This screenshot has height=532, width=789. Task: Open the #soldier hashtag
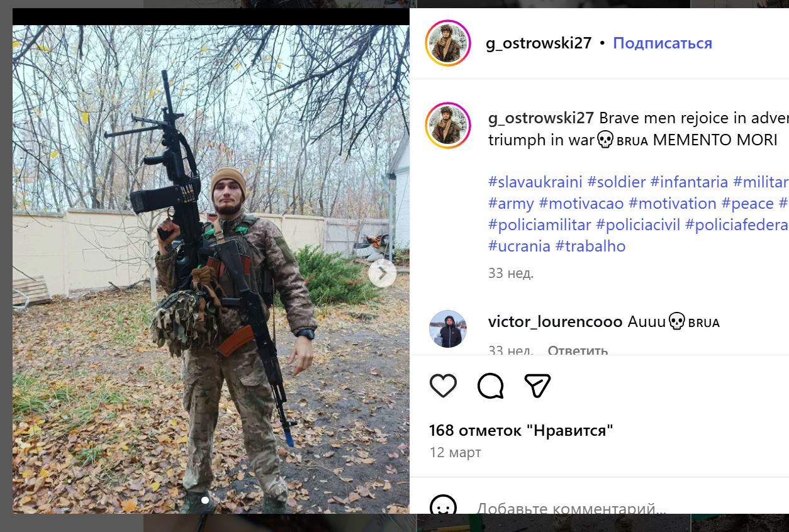point(617,182)
